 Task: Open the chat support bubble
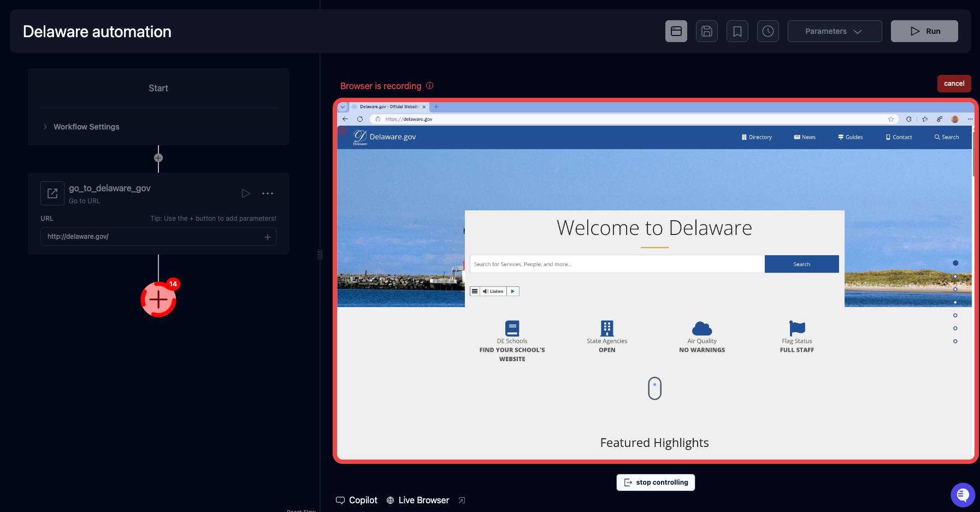point(963,495)
